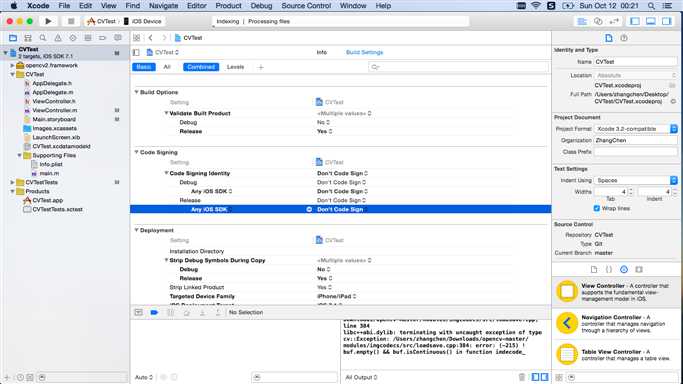Run the project with the Play button

click(x=48, y=21)
